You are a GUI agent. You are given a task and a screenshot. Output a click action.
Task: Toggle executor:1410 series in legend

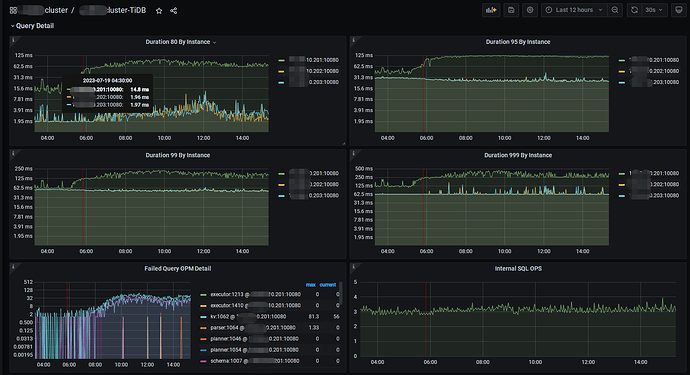255,305
